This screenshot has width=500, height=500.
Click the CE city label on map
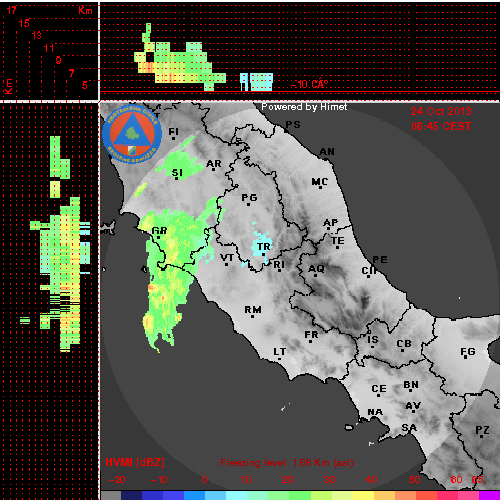point(379,389)
